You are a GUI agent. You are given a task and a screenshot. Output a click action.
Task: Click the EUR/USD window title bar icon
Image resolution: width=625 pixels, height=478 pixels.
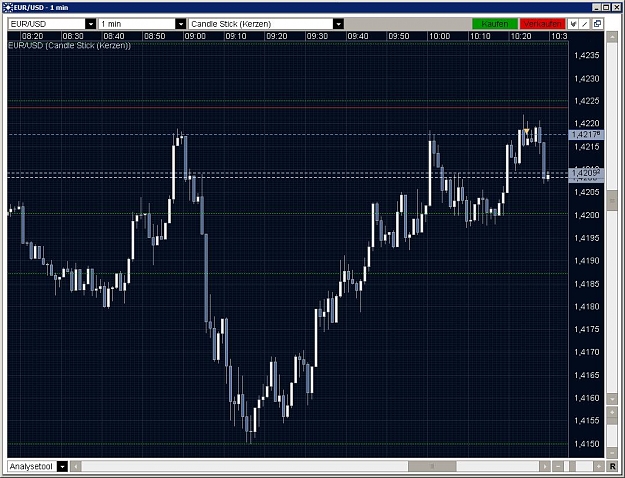click(7, 7)
